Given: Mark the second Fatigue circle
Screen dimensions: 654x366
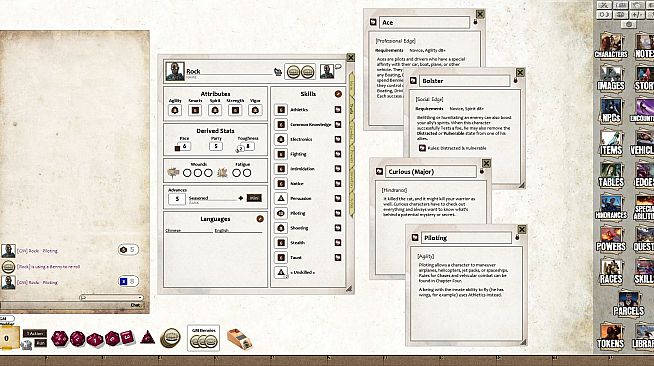Looking at the screenshot, I should point(247,173).
